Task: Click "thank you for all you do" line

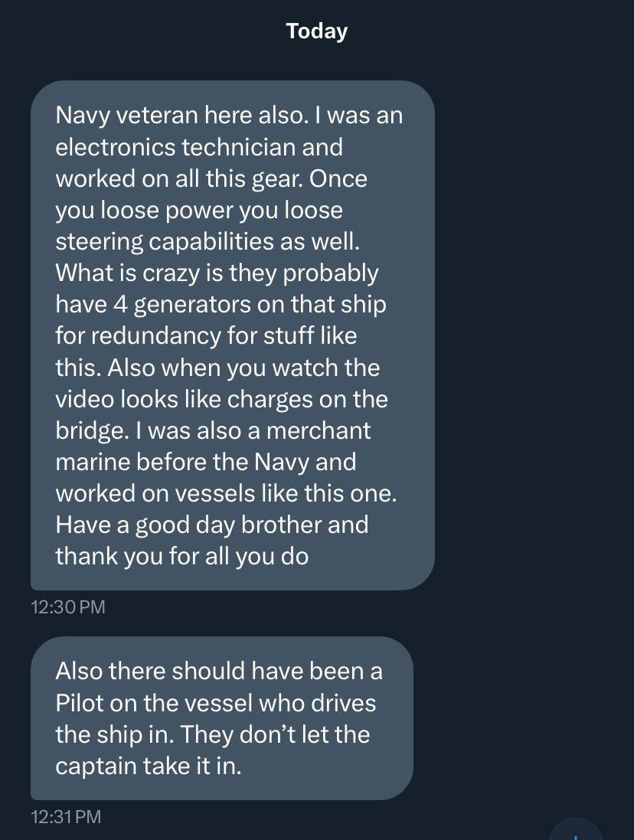Action: pos(181,556)
